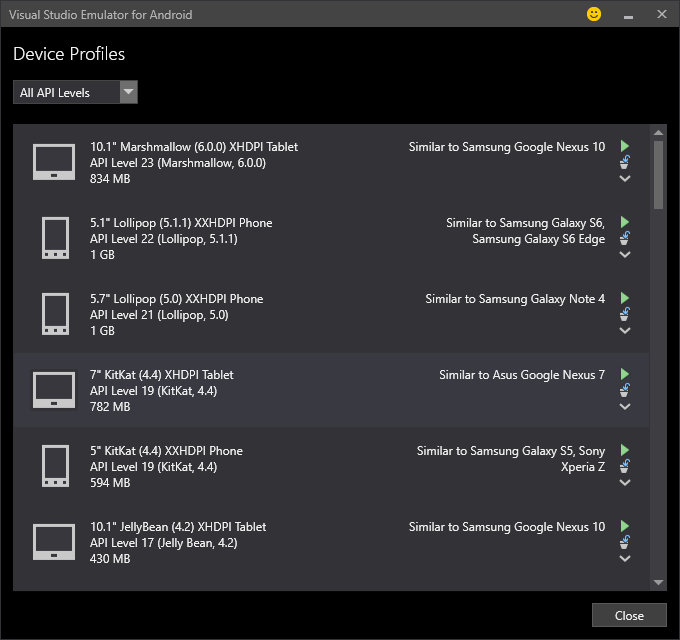680x640 pixels.
Task: Expand details for the 10.1" JellyBean tablet
Action: click(625, 559)
